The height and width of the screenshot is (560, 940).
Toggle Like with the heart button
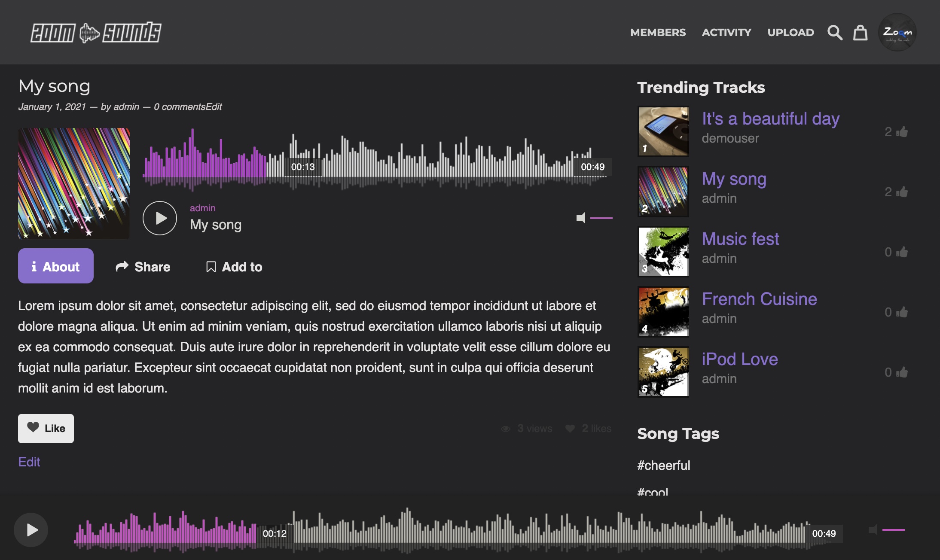pos(46,428)
